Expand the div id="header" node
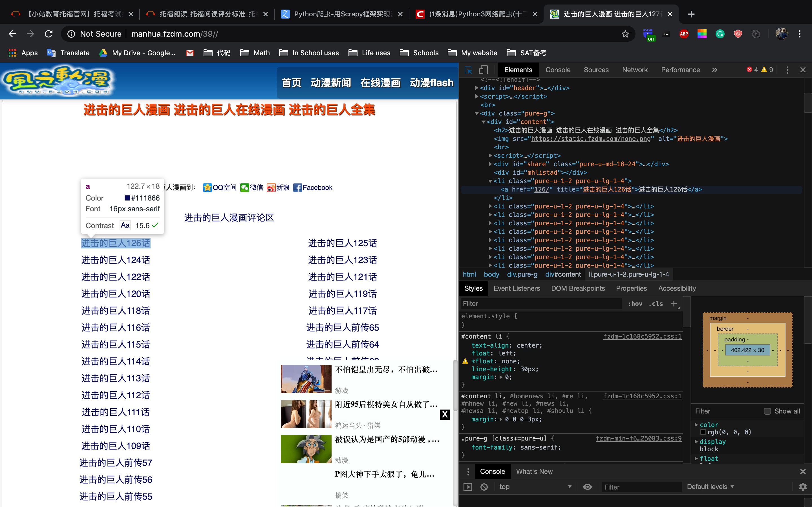This screenshot has width=812, height=507. [477, 88]
